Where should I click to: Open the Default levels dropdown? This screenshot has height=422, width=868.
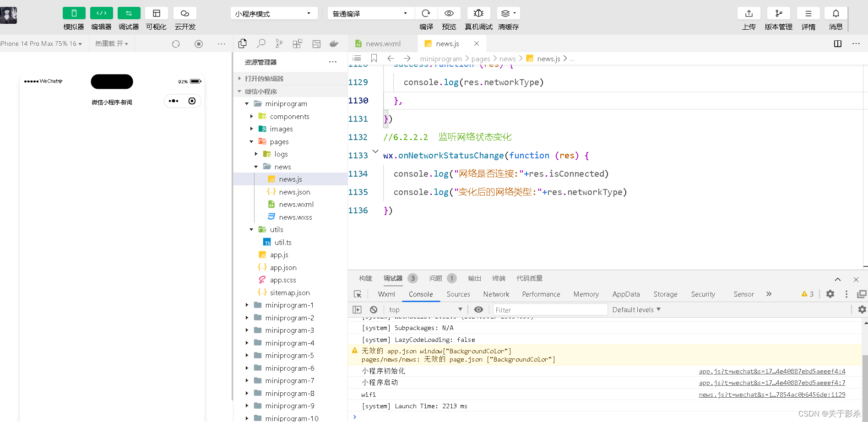pyautogui.click(x=636, y=310)
